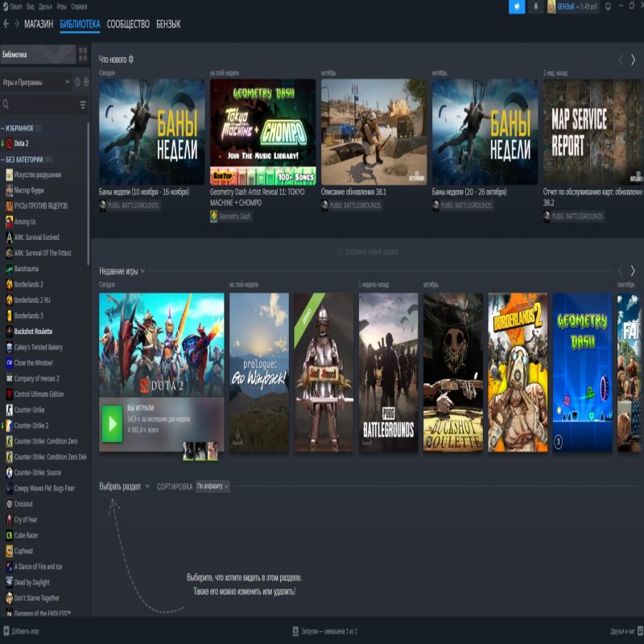The width and height of the screenshot is (644, 644).
Task: Click the library search field
Action: click(x=40, y=105)
